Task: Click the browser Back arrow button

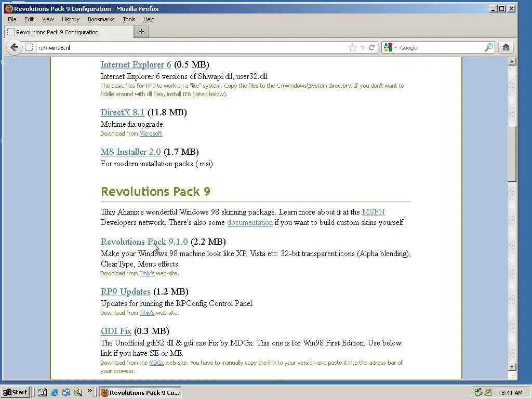Action: pyautogui.click(x=14, y=47)
